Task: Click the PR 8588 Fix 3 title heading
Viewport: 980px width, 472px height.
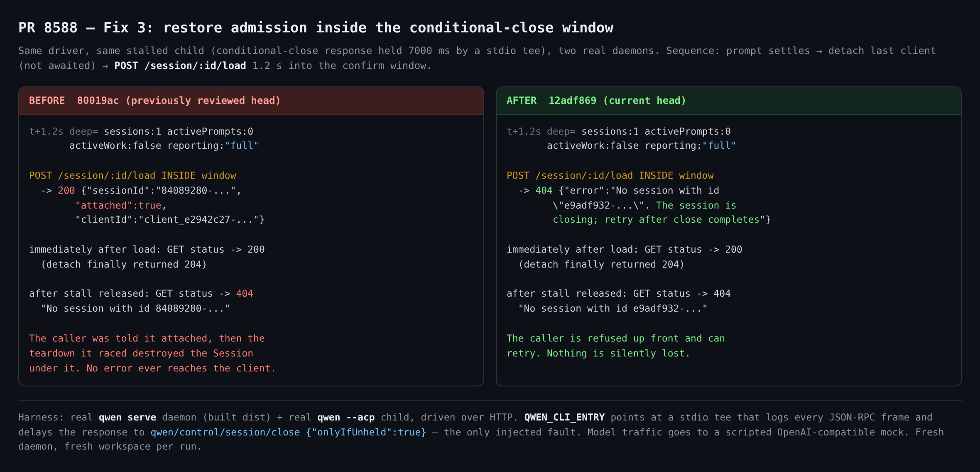Action: pyautogui.click(x=316, y=27)
